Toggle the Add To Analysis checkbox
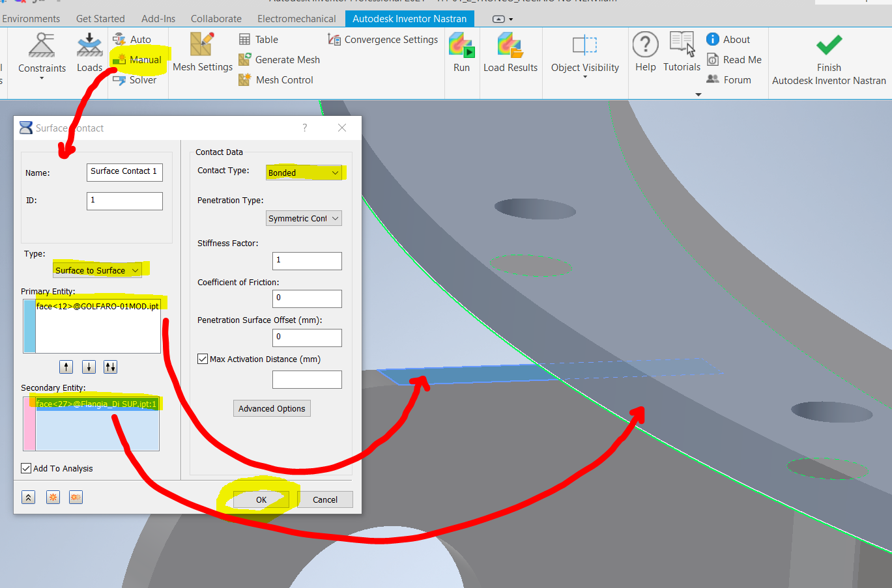This screenshot has height=588, width=892. click(x=26, y=468)
